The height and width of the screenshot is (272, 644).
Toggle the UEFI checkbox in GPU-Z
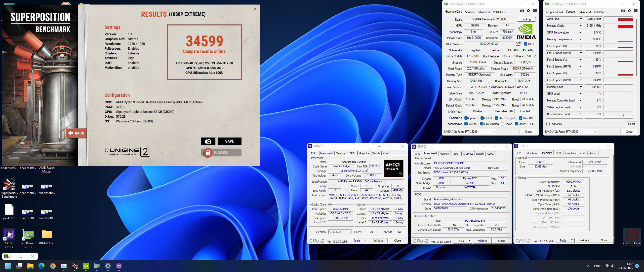pyautogui.click(x=526, y=44)
